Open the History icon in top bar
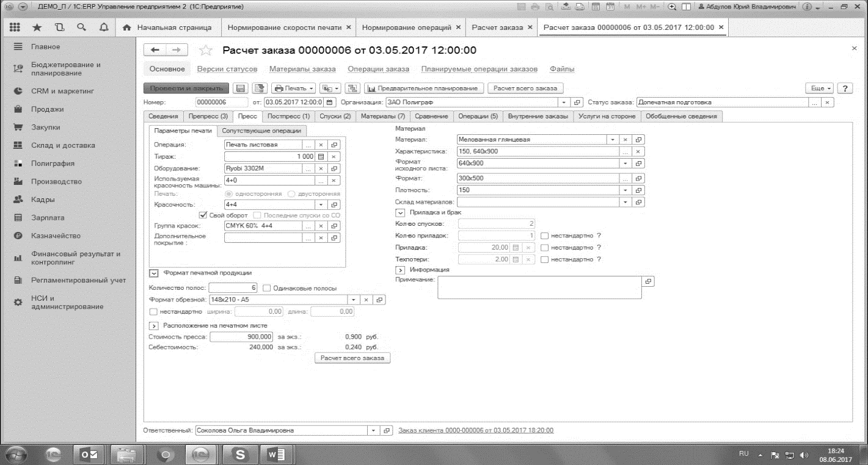Screen dimensions: 868x465 [59, 27]
